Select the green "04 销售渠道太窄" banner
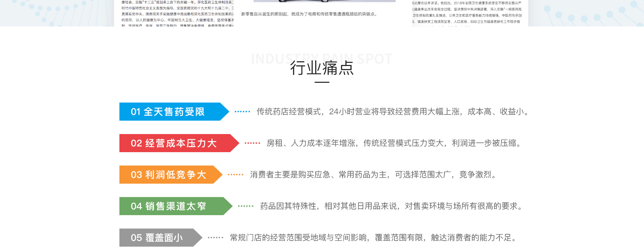The height and width of the screenshot is (251, 644). (173, 206)
